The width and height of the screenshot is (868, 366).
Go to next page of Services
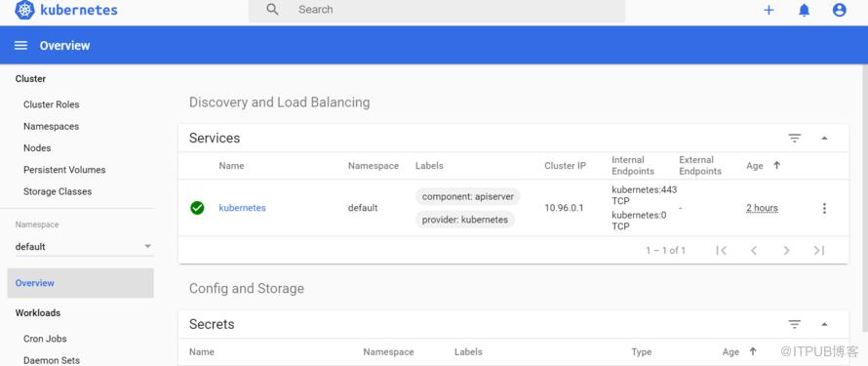pyautogui.click(x=786, y=250)
